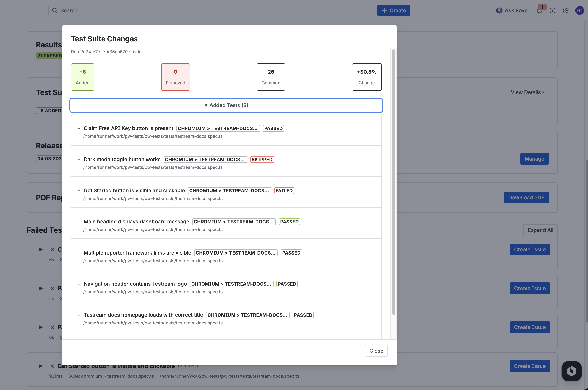Open the floating chat widget icon

click(571, 371)
